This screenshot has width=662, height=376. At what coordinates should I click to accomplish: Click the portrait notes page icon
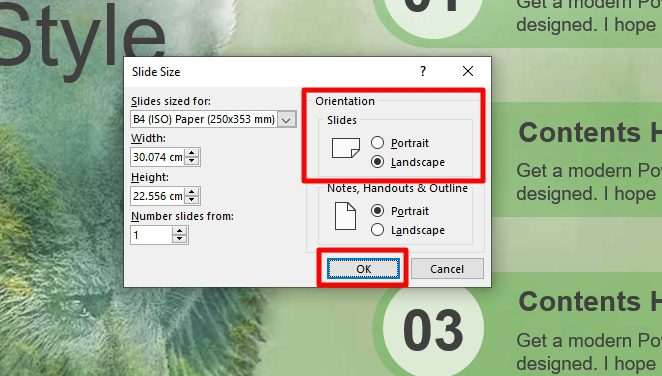345,216
